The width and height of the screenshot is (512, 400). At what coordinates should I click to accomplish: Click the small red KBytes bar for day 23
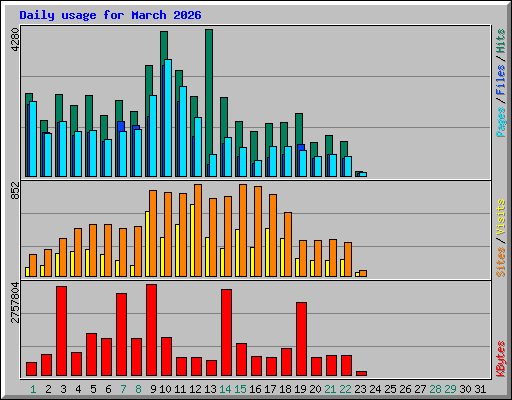361,374
